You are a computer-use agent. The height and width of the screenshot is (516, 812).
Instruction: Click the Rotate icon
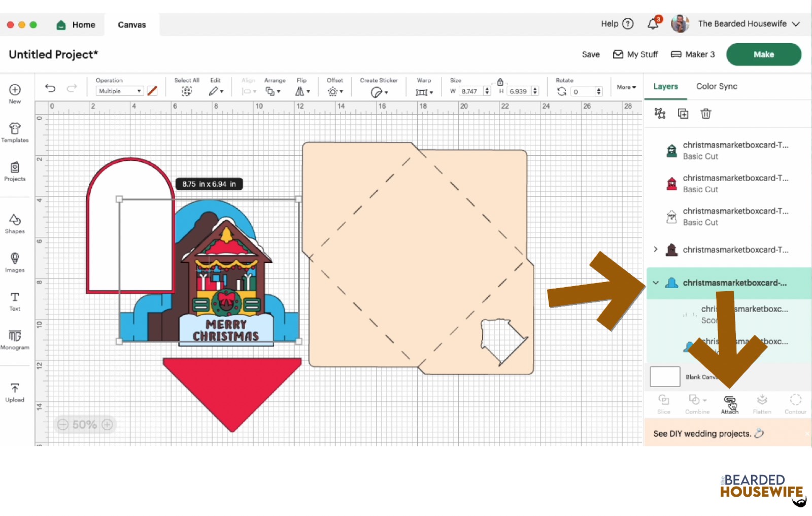pyautogui.click(x=561, y=91)
